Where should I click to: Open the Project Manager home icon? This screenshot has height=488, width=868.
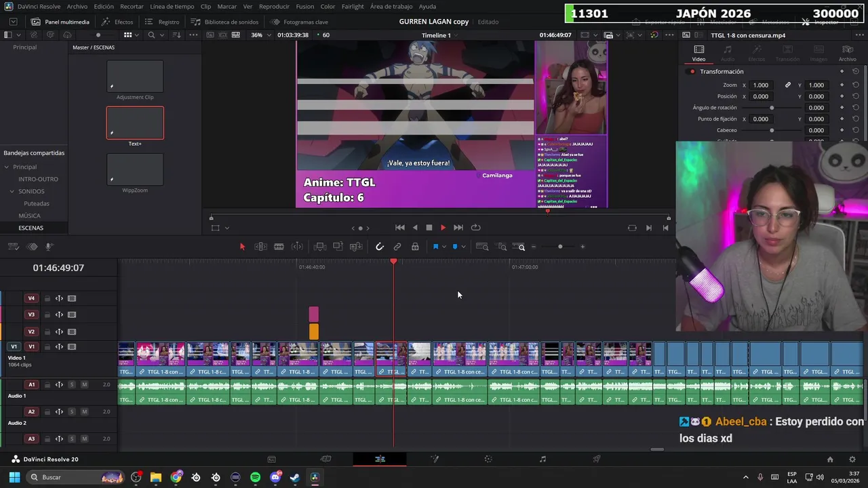[x=830, y=459]
